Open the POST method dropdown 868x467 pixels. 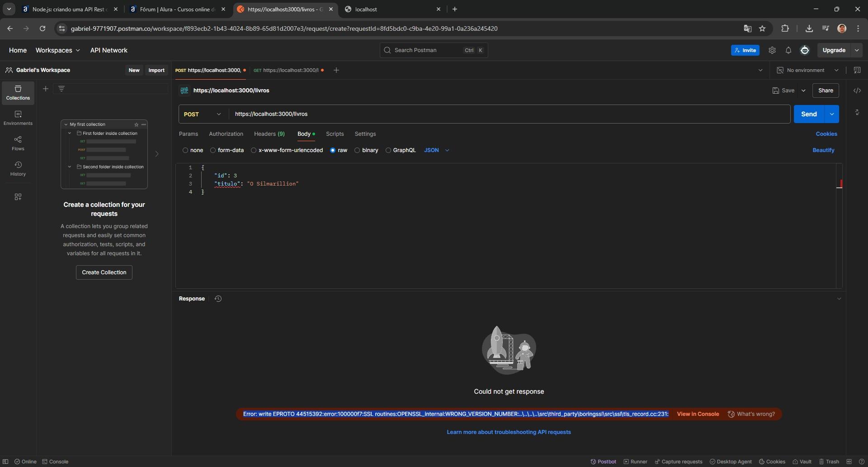[x=203, y=114]
